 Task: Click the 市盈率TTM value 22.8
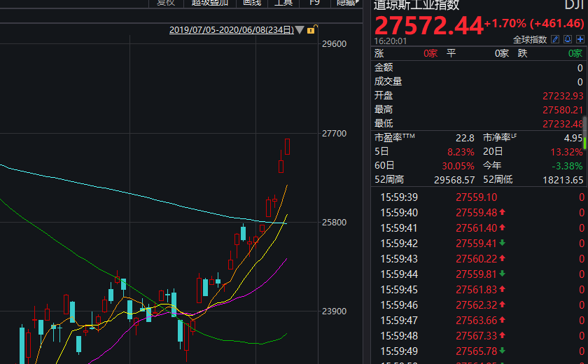465,138
